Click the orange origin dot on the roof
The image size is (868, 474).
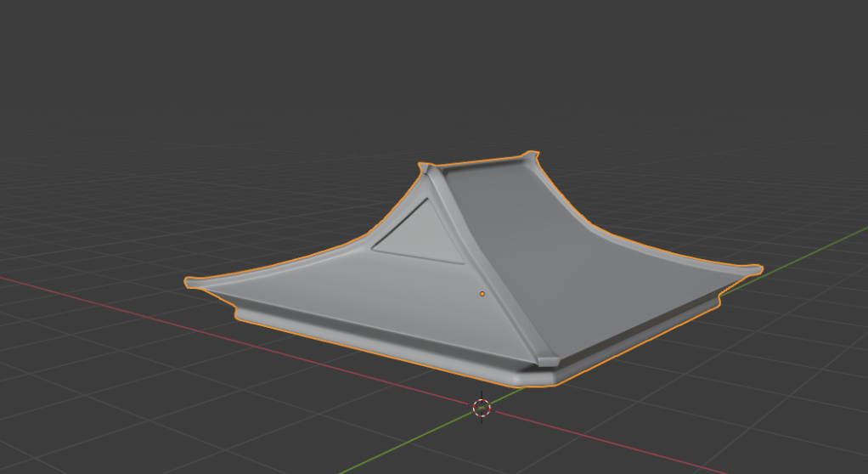482,294
